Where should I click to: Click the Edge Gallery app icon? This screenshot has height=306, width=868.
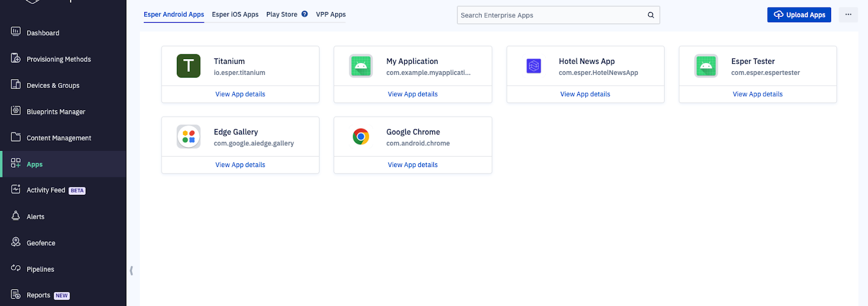(188, 137)
